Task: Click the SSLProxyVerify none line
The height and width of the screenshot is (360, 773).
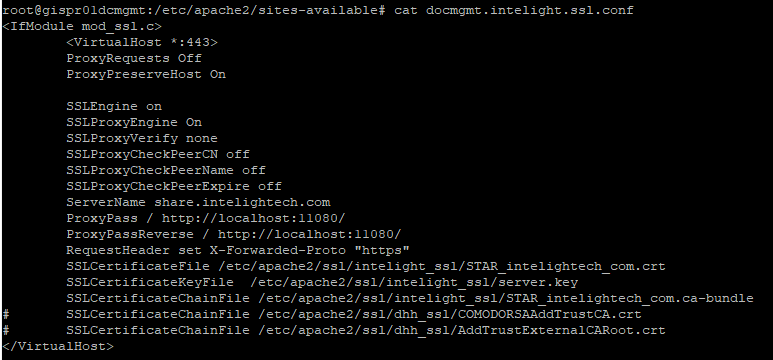Action: 142,138
